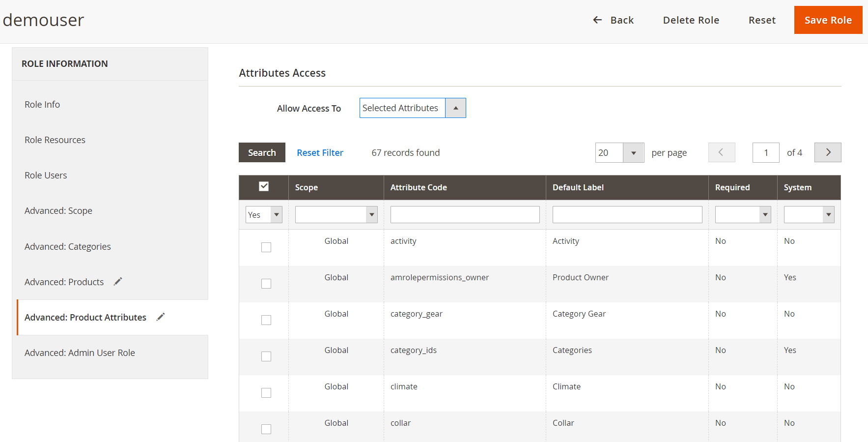Click the previous page chevron button
The height and width of the screenshot is (442, 868).
(x=722, y=152)
